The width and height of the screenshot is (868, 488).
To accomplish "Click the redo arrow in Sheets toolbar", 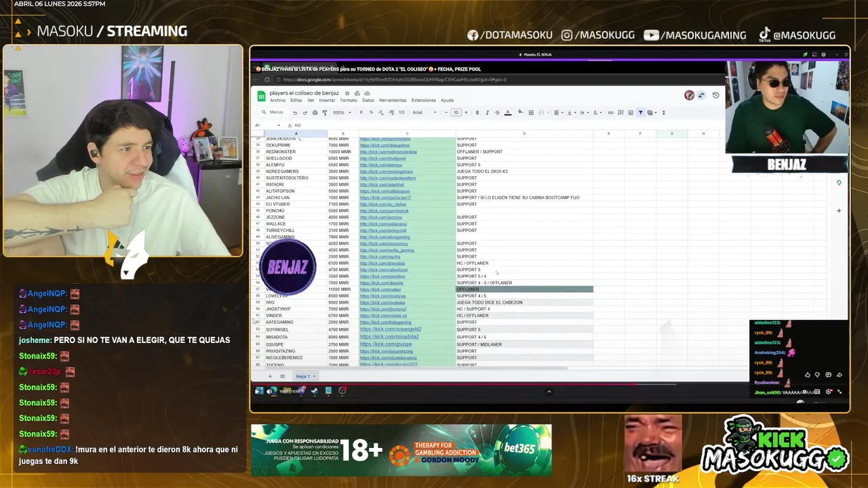I will pyautogui.click(x=305, y=113).
